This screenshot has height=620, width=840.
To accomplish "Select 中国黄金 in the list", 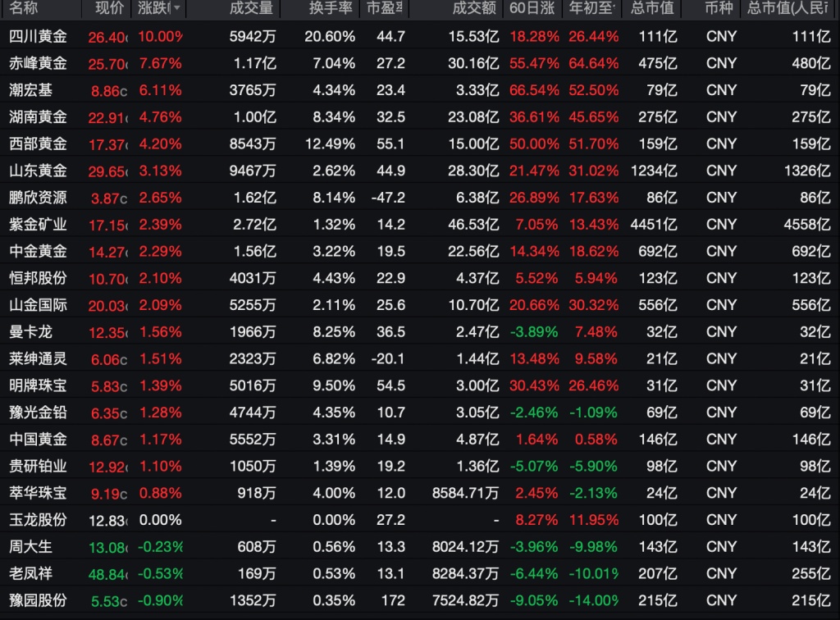I will [38, 439].
